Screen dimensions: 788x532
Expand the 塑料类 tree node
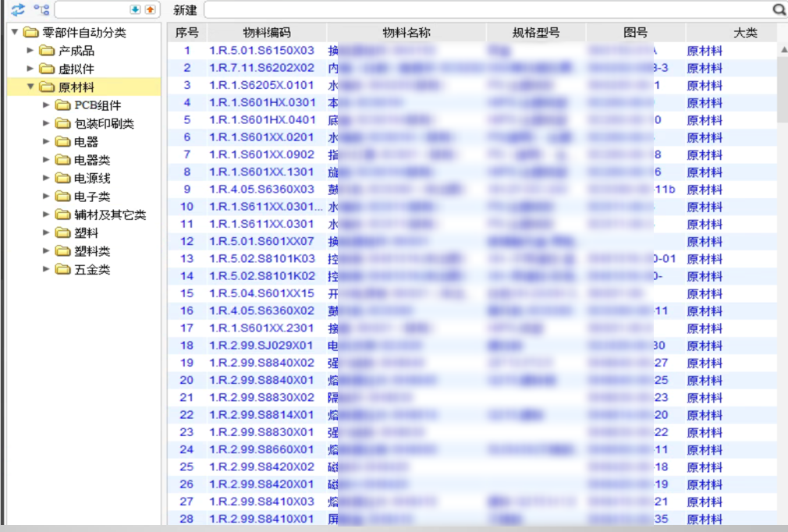[46, 250]
